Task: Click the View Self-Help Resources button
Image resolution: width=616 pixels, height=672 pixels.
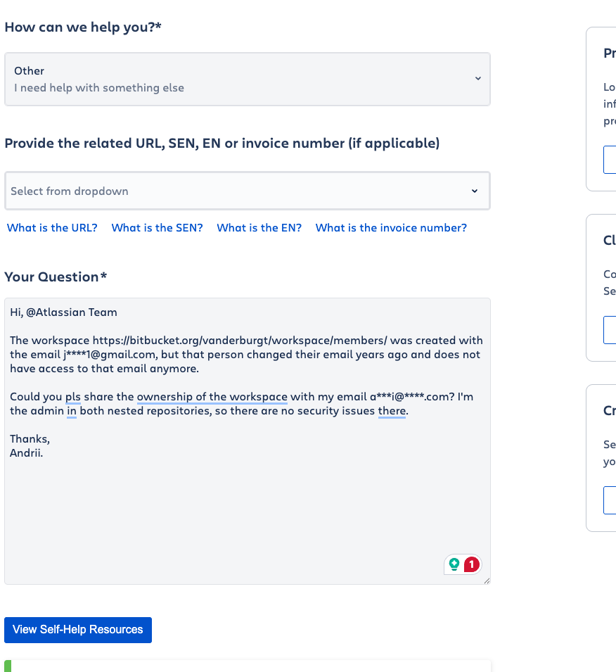Action: [x=78, y=630]
